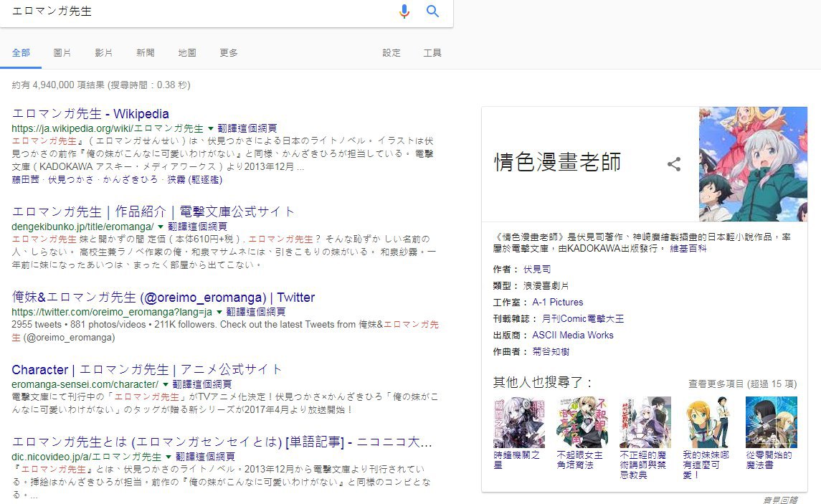Click the A-1 Pictures studio link
Screen dimensions: 821x504
(x=557, y=303)
